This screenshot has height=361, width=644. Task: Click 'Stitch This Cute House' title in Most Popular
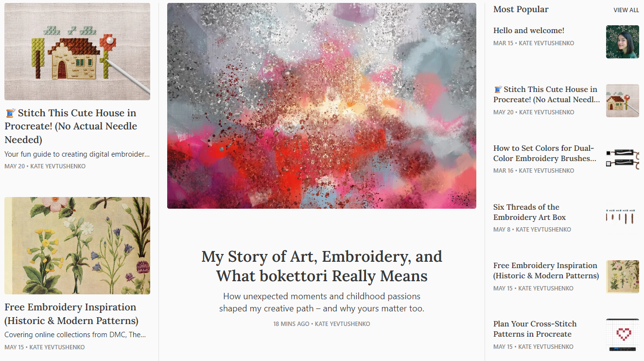pos(546,94)
